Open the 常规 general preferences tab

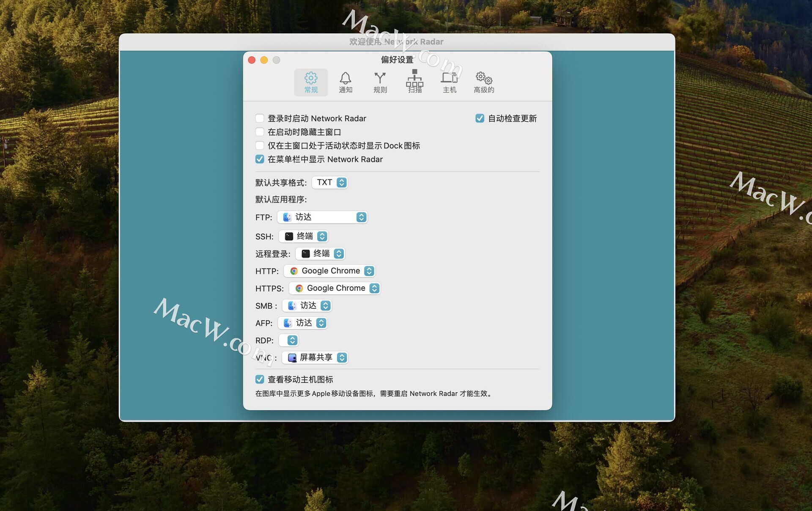(x=311, y=82)
